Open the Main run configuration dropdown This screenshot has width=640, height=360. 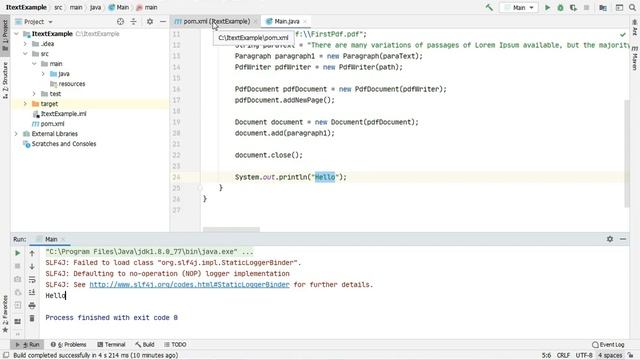(x=519, y=7)
